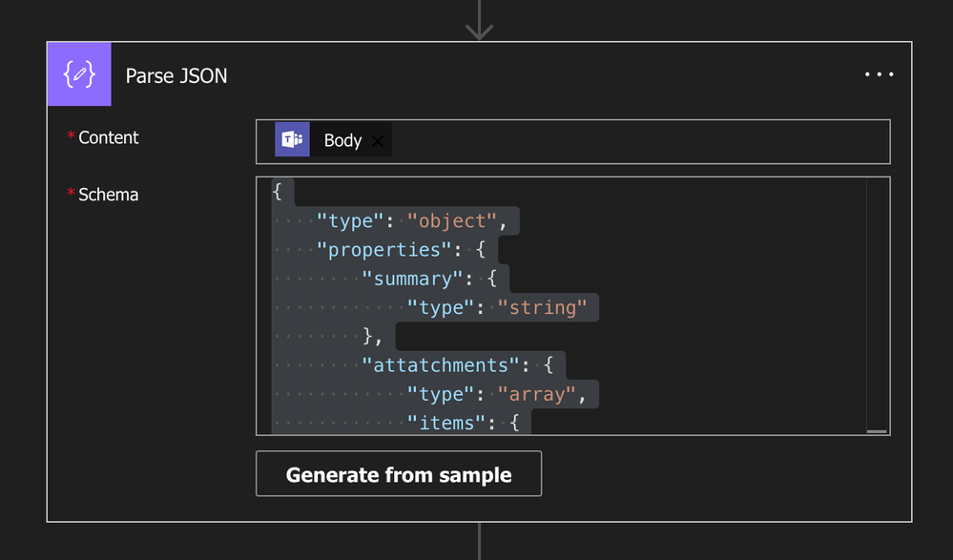Click the Parse JSON title
The width and height of the screenshot is (953, 560).
point(176,76)
